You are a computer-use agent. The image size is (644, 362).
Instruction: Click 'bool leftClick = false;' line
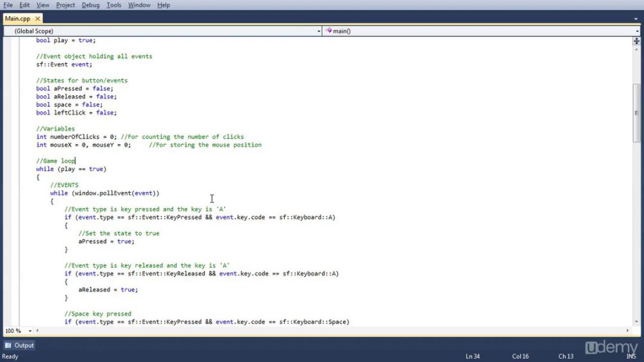pyautogui.click(x=77, y=113)
